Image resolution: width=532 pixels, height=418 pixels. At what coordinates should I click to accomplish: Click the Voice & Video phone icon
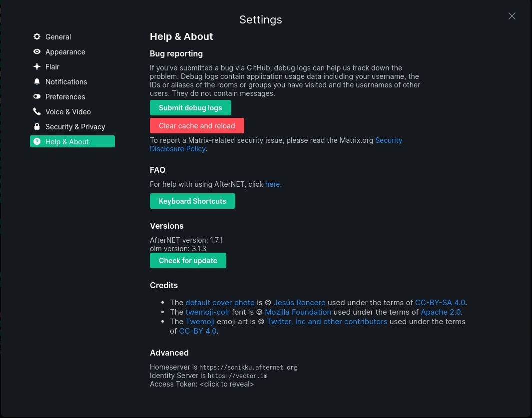(37, 112)
